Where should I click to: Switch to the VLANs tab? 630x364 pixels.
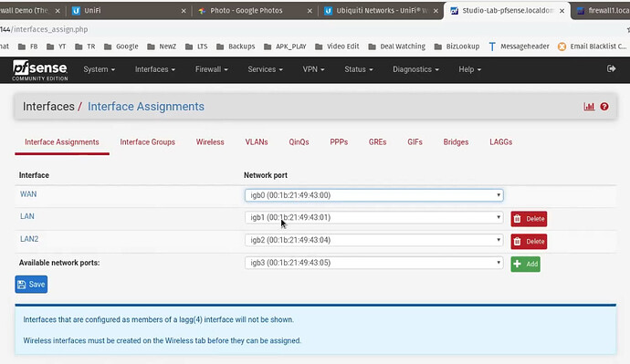coord(257,142)
